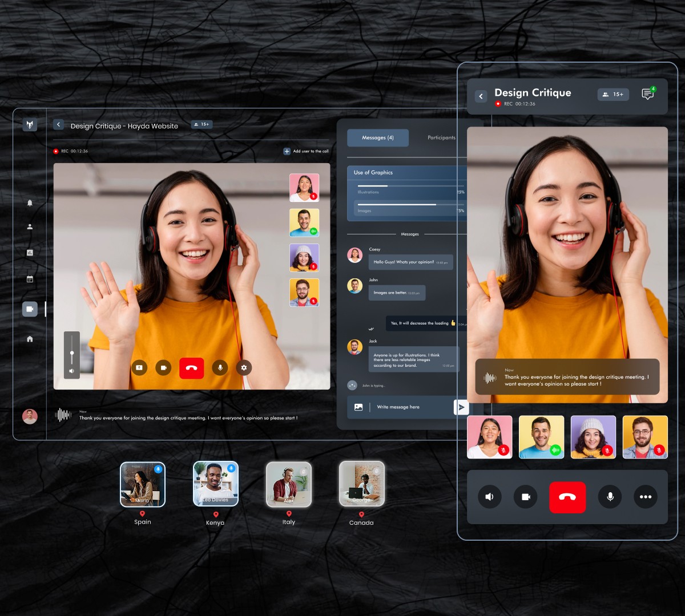Click the speaker icon under volume slider
The width and height of the screenshot is (685, 616).
point(71,371)
